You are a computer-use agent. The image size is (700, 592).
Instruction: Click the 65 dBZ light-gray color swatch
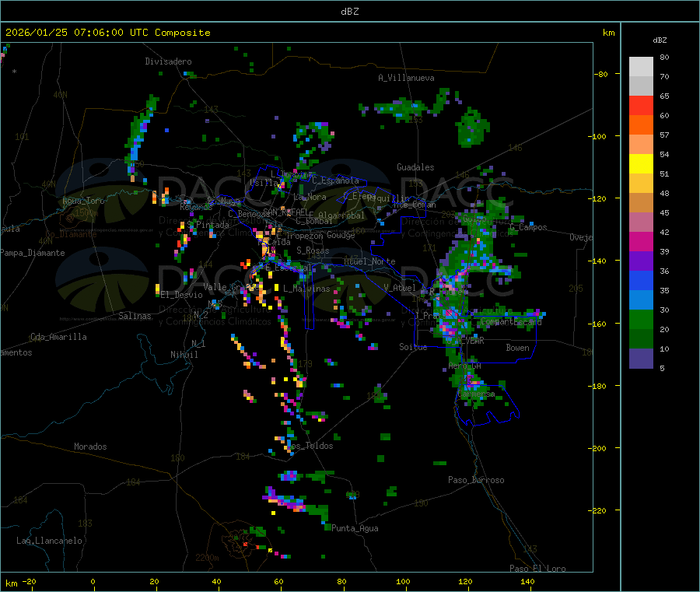[x=641, y=86]
